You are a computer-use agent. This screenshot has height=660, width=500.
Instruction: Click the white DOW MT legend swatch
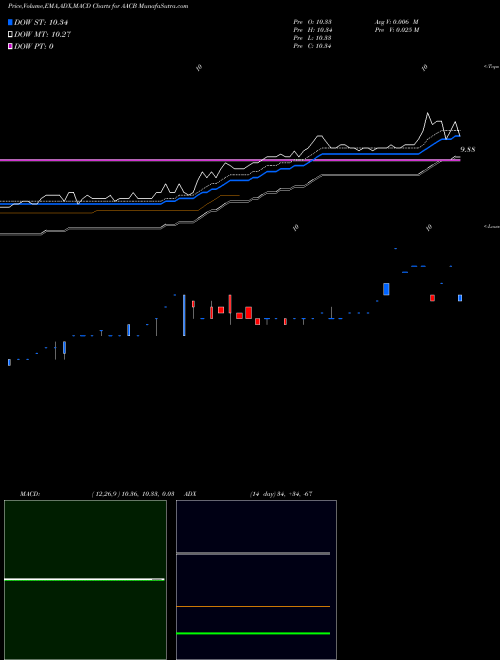[10, 35]
